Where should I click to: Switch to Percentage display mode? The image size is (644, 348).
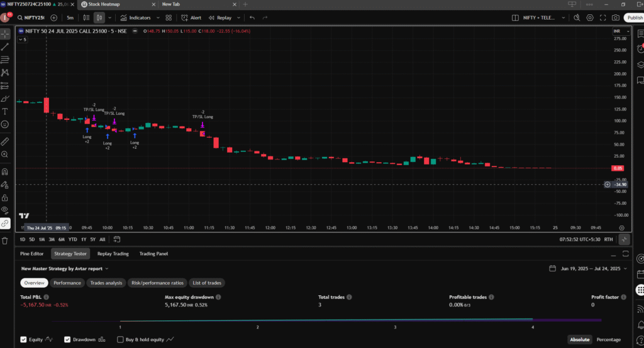608,339
